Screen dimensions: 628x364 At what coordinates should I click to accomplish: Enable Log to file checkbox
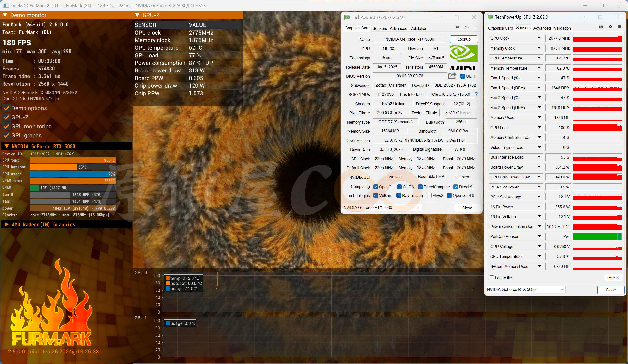coord(492,278)
